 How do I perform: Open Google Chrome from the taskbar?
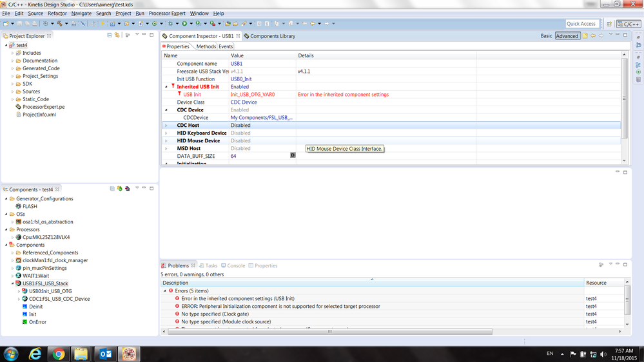coord(58,354)
